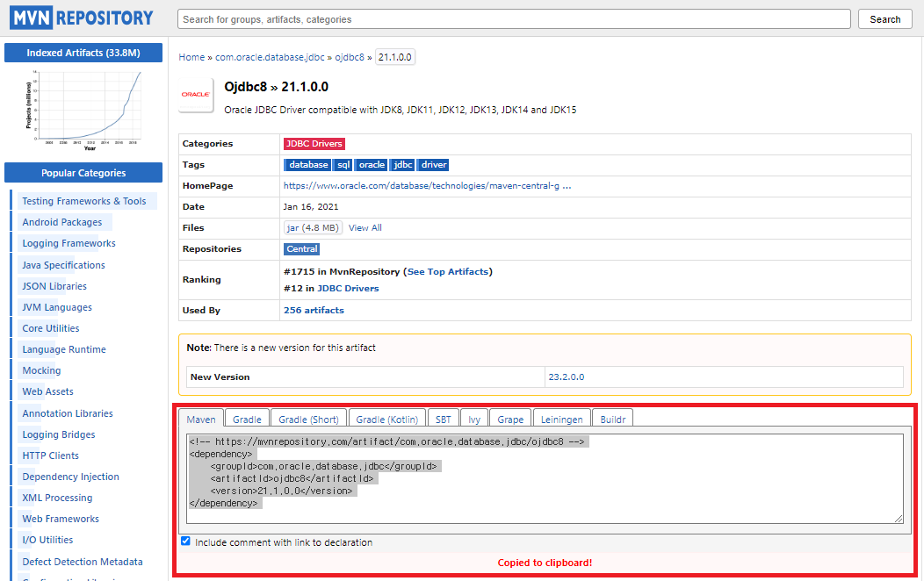Click the Oracle logo thumbnail
This screenshot has height=581, width=924.
click(x=196, y=94)
